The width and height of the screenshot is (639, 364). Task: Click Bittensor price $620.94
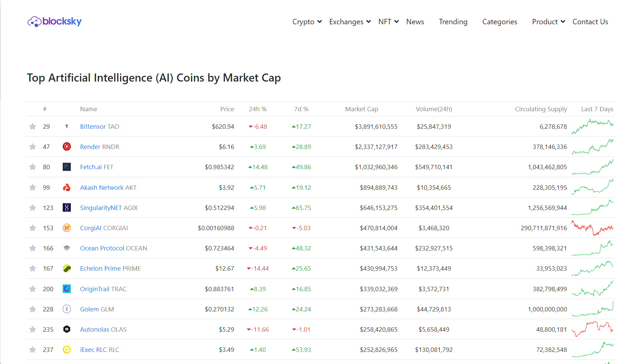[x=223, y=126]
